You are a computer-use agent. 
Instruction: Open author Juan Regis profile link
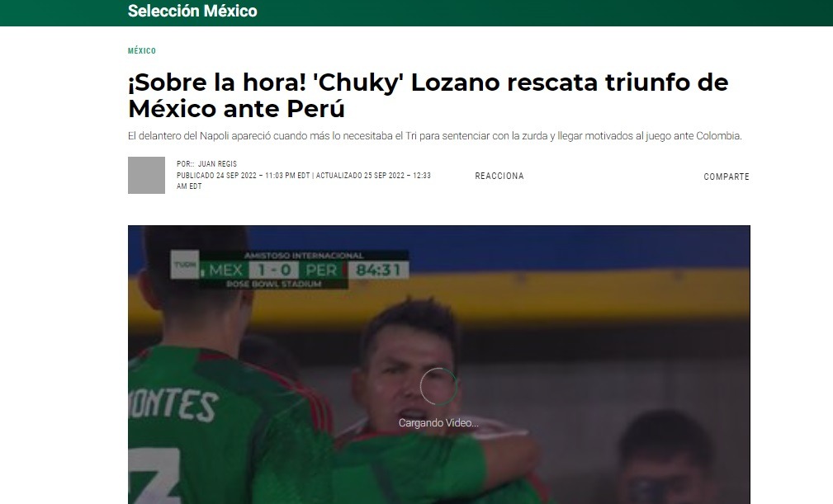(x=217, y=164)
